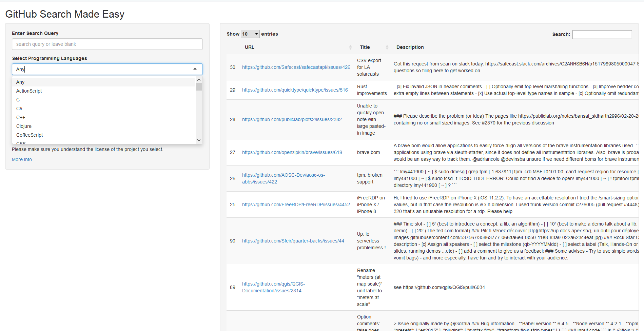Collapse the programming languages dropdown arrow
Screen dimensions: 644x331
tap(195, 69)
